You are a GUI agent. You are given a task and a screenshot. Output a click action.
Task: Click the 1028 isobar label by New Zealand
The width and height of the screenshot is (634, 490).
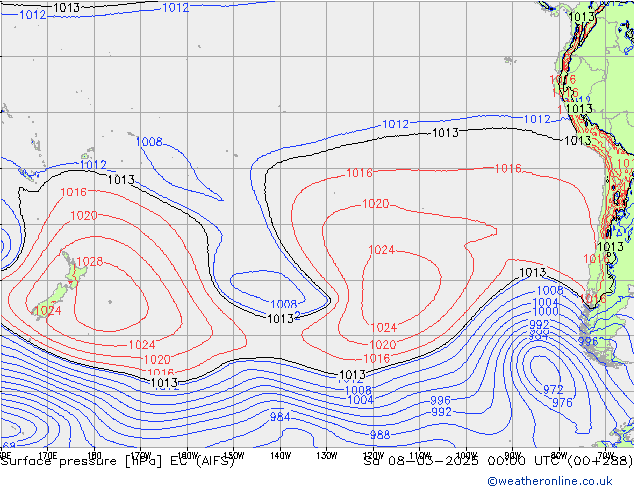[89, 262]
